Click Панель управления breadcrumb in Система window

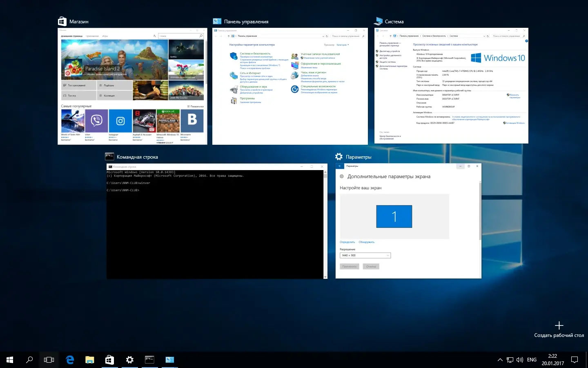[x=409, y=36]
